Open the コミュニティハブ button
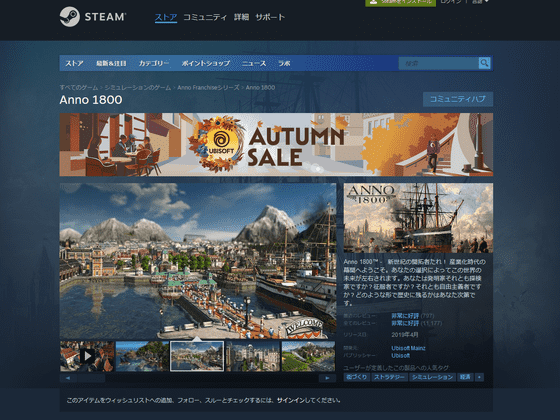560x420 pixels. (x=458, y=99)
